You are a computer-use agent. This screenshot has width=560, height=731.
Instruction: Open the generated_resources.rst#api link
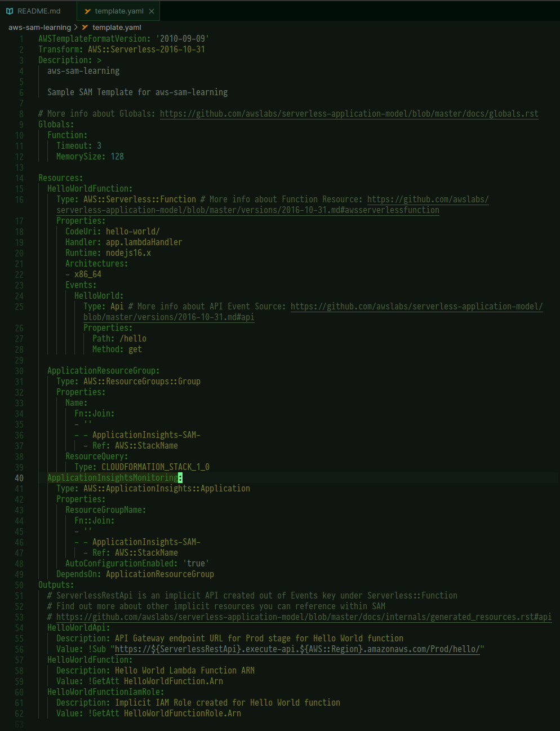click(304, 617)
